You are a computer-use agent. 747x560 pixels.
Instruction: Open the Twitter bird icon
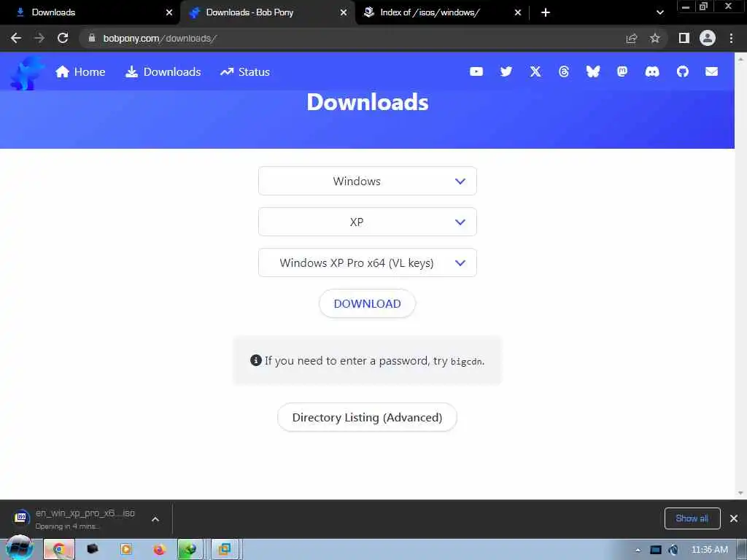pyautogui.click(x=506, y=71)
